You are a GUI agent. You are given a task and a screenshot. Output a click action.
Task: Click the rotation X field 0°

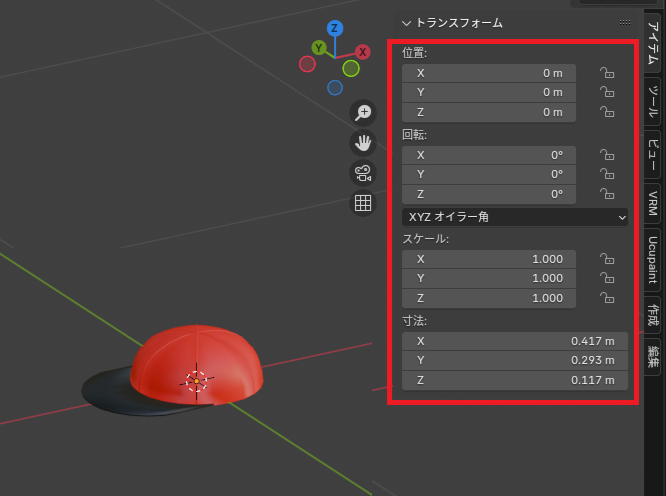(489, 155)
